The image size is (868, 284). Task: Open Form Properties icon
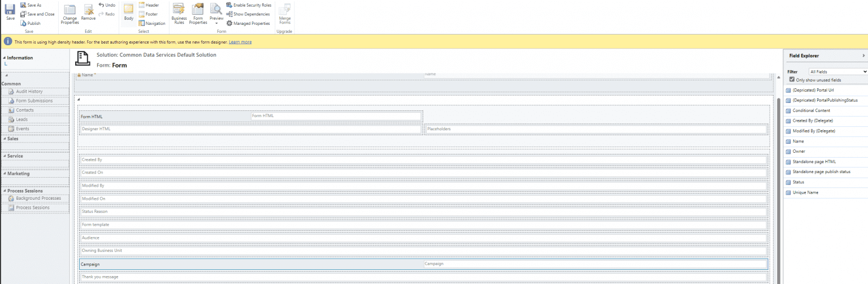198,12
